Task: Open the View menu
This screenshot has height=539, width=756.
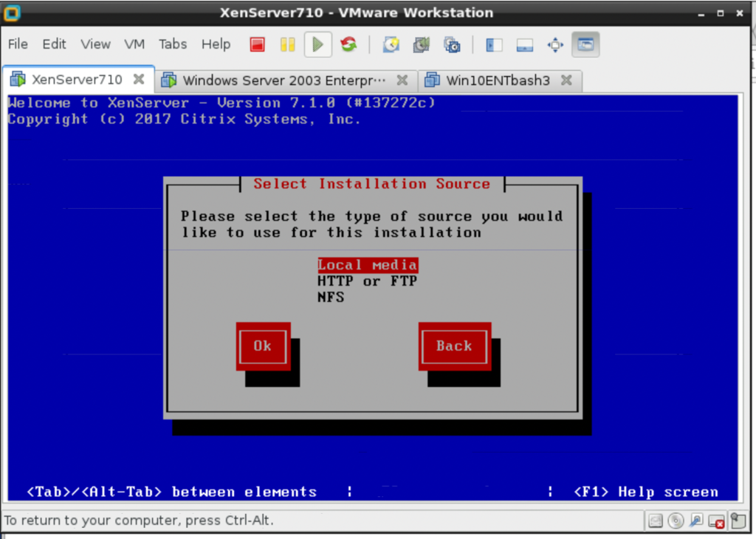Action: (x=95, y=44)
